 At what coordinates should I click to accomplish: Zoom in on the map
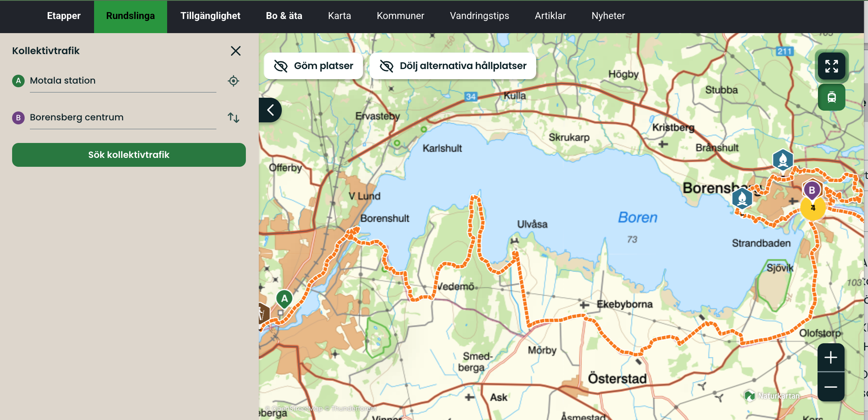pyautogui.click(x=830, y=357)
